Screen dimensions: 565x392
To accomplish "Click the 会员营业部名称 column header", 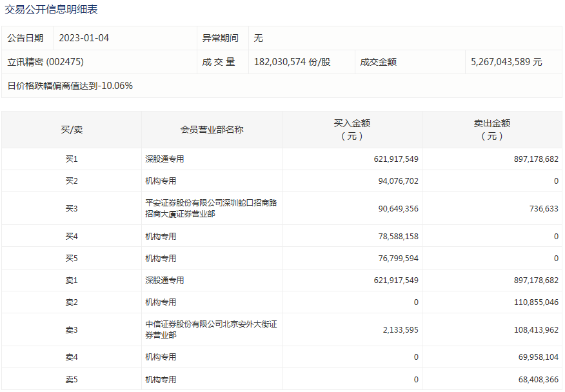I will pyautogui.click(x=212, y=130).
